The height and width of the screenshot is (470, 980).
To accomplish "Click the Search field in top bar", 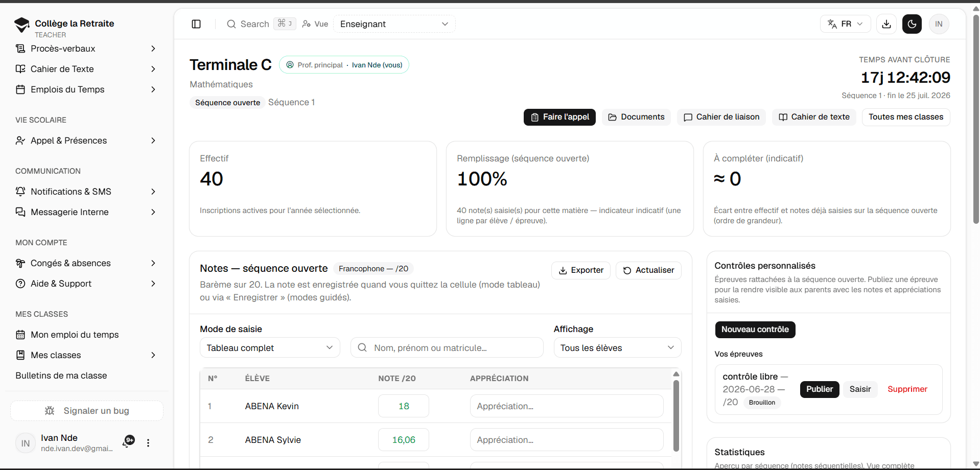I will click(x=261, y=24).
